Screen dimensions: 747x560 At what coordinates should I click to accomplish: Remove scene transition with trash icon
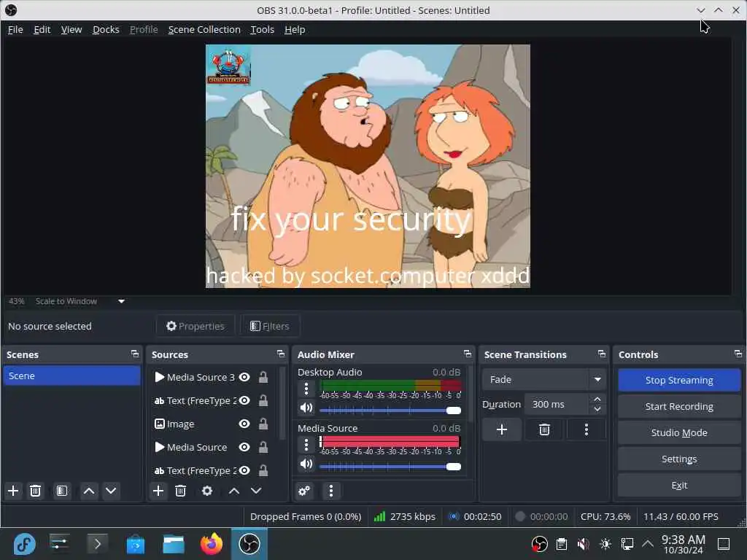[544, 429]
